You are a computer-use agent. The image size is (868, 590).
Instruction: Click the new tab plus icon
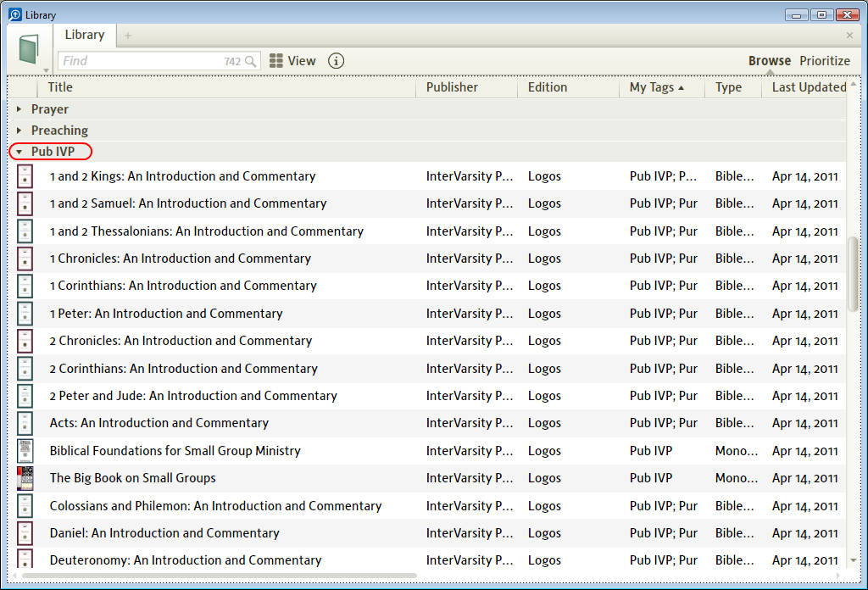point(128,36)
